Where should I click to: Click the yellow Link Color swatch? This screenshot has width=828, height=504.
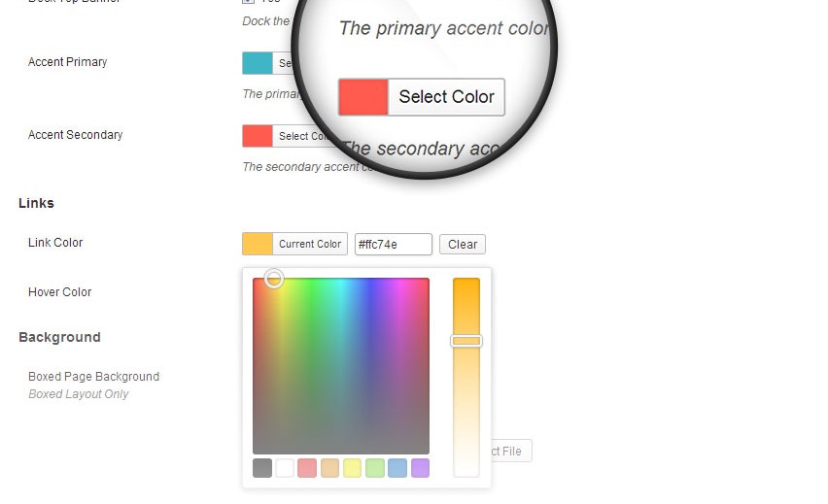(258, 244)
